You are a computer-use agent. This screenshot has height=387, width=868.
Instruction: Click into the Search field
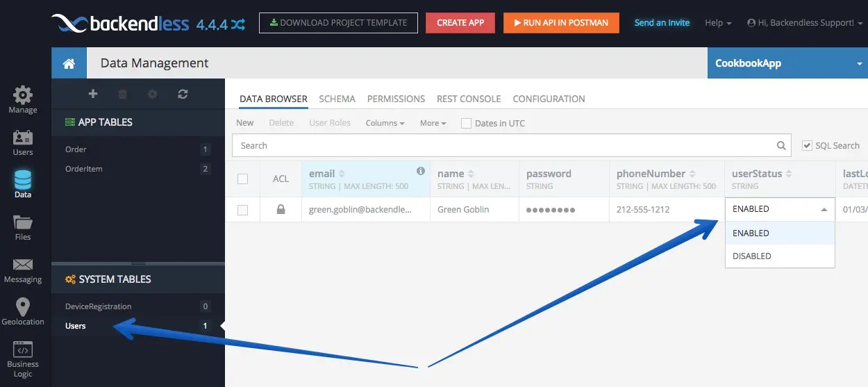512,146
